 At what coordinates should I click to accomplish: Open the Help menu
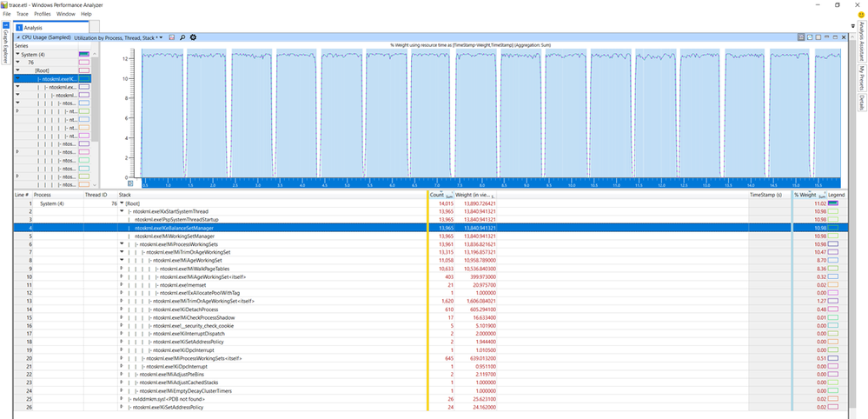(x=86, y=13)
